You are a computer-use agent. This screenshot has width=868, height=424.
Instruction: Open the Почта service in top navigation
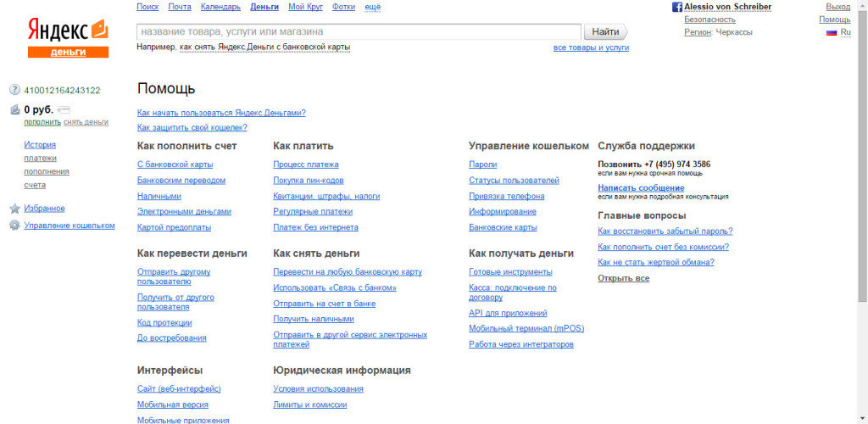[179, 7]
